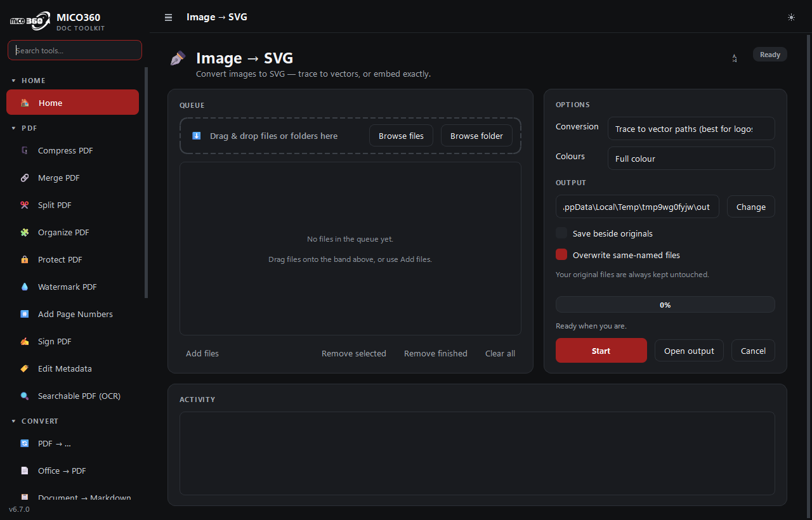Screen dimensions: 812x520
Task: Open the Conversion dropdown
Action: (x=691, y=129)
